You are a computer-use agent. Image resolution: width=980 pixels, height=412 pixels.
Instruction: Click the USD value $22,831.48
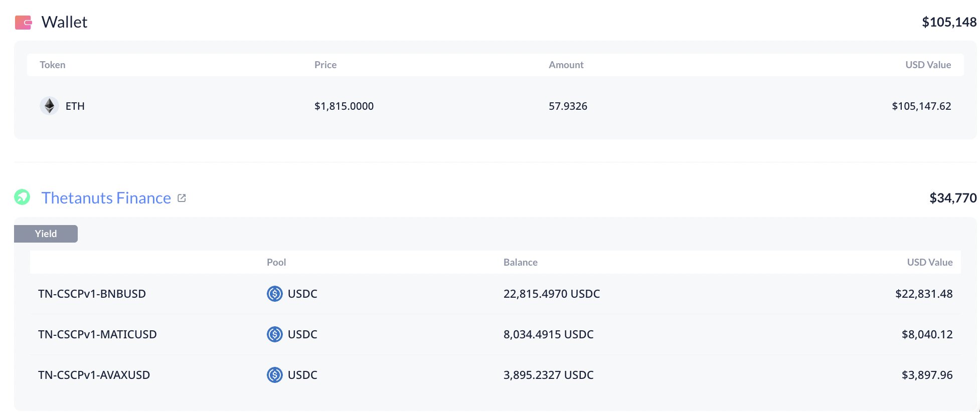coord(924,294)
